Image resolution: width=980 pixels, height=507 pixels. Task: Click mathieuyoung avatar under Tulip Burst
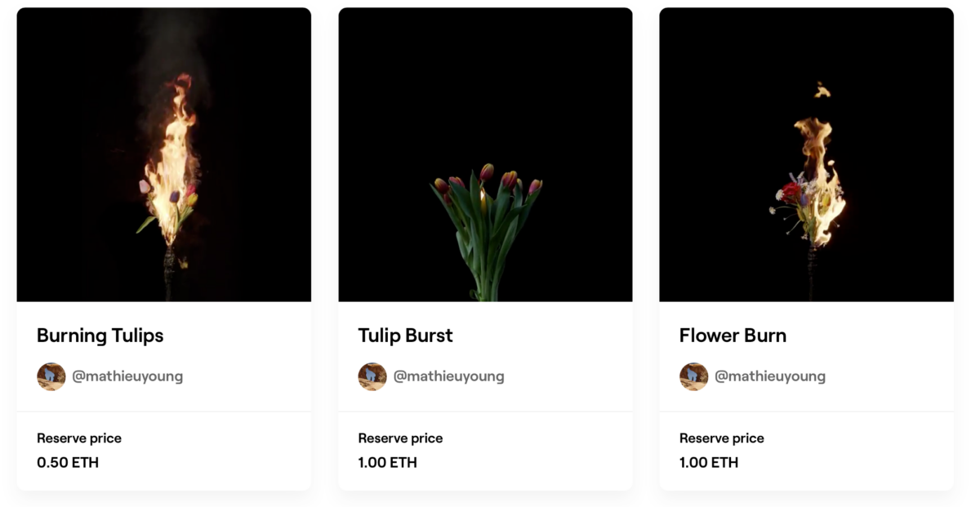[x=372, y=376]
